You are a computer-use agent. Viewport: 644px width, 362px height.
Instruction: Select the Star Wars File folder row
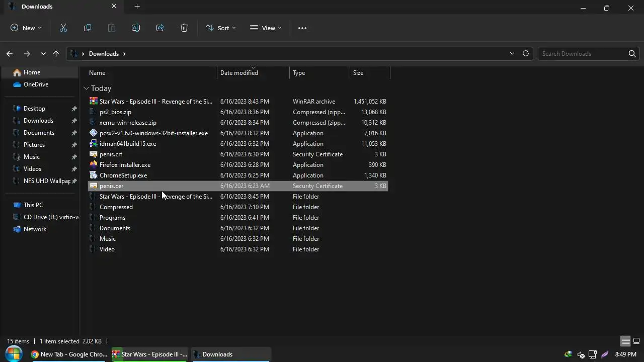tap(237, 197)
